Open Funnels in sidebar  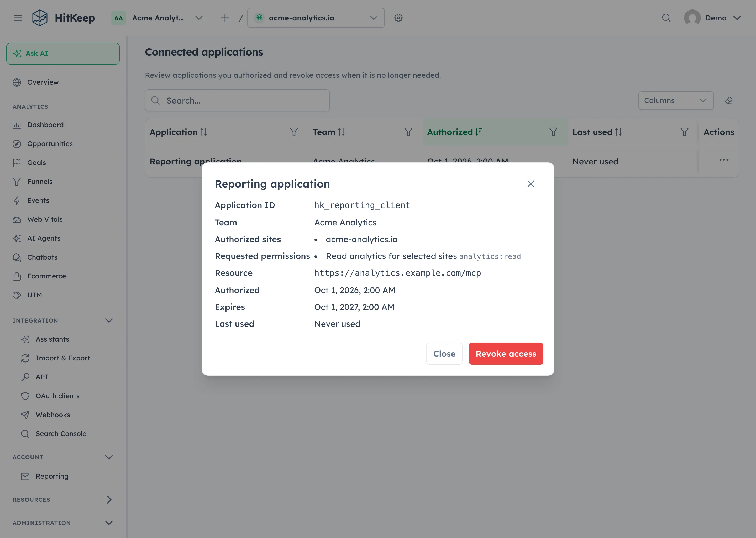63,182
